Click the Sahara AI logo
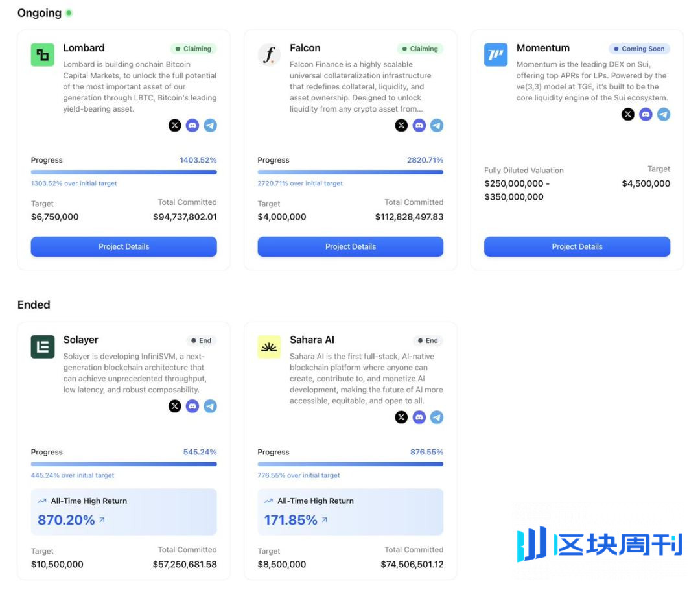The image size is (700, 590). click(269, 347)
